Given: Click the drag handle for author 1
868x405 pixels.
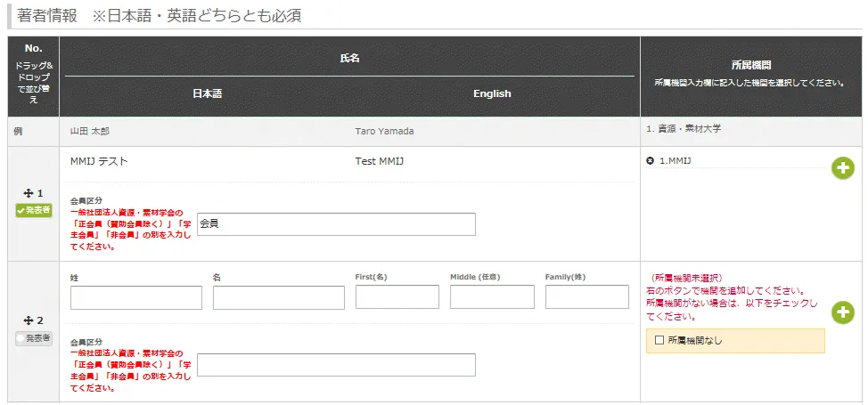Looking at the screenshot, I should click(x=29, y=192).
